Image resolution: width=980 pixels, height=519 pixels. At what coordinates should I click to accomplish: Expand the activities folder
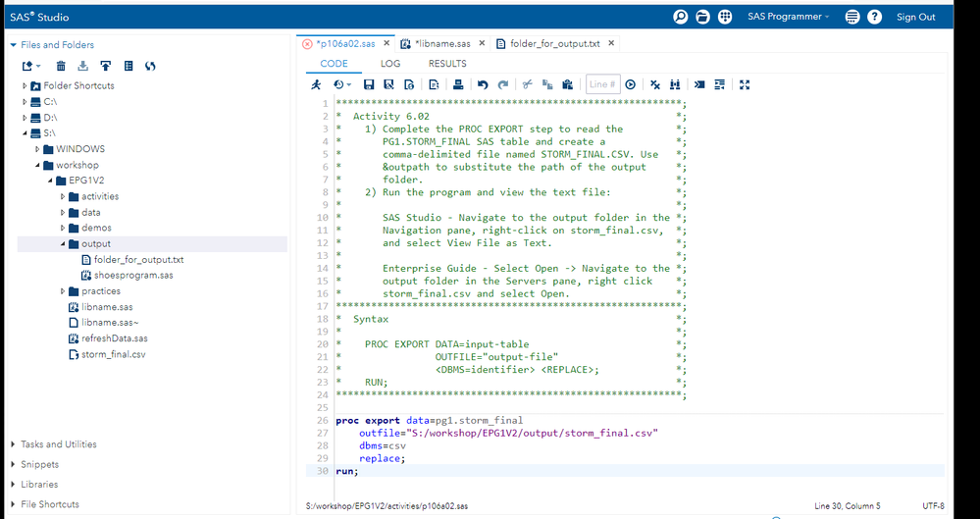coord(63,196)
